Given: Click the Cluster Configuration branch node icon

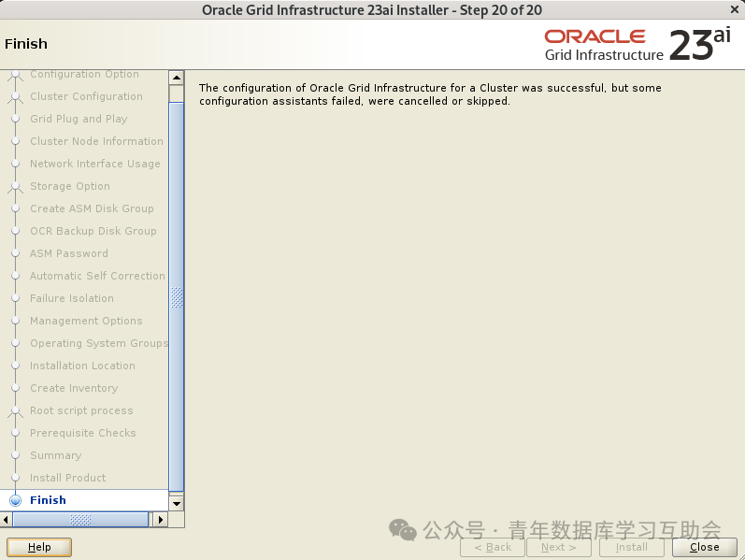Looking at the screenshot, I should [x=15, y=97].
